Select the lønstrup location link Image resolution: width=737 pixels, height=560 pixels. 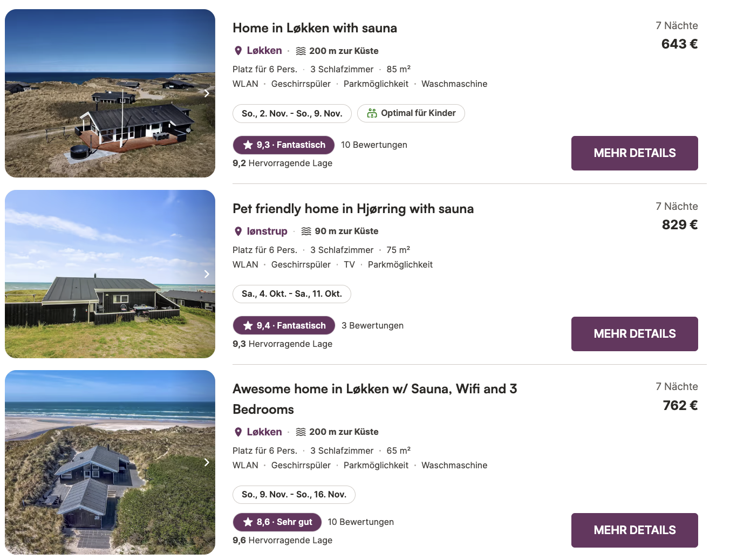click(267, 231)
